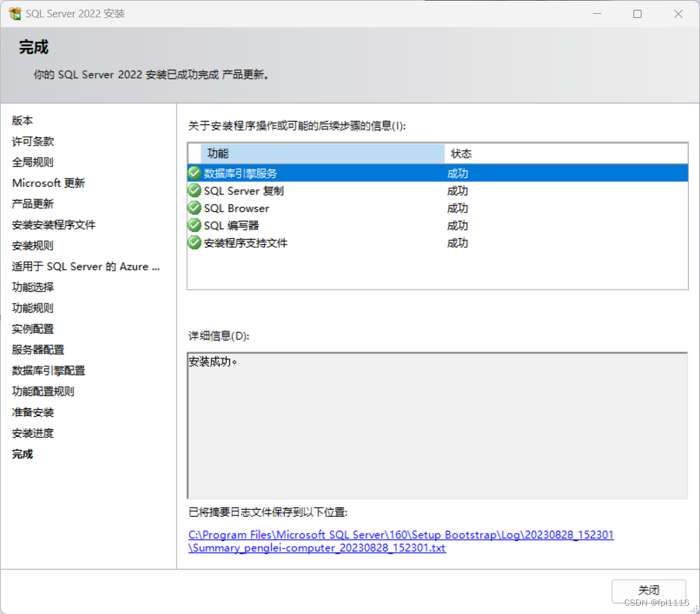Select the SQL 编写器 row
Image resolution: width=700 pixels, height=614 pixels.
click(x=438, y=226)
